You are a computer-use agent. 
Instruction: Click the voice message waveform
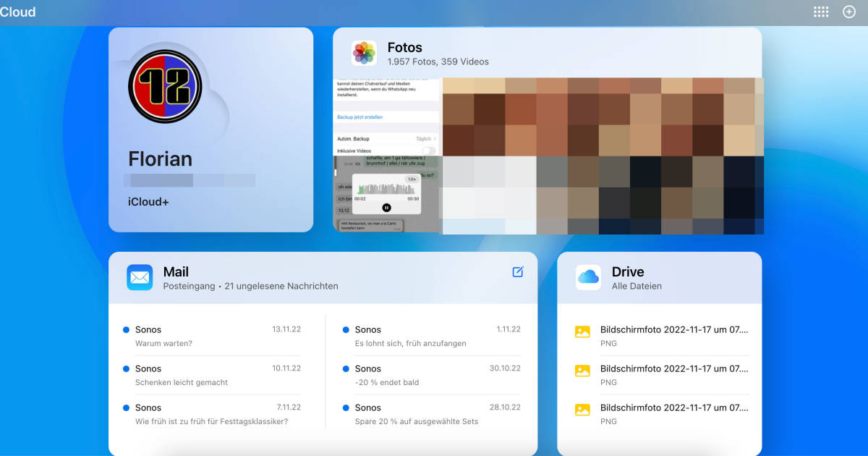point(386,190)
